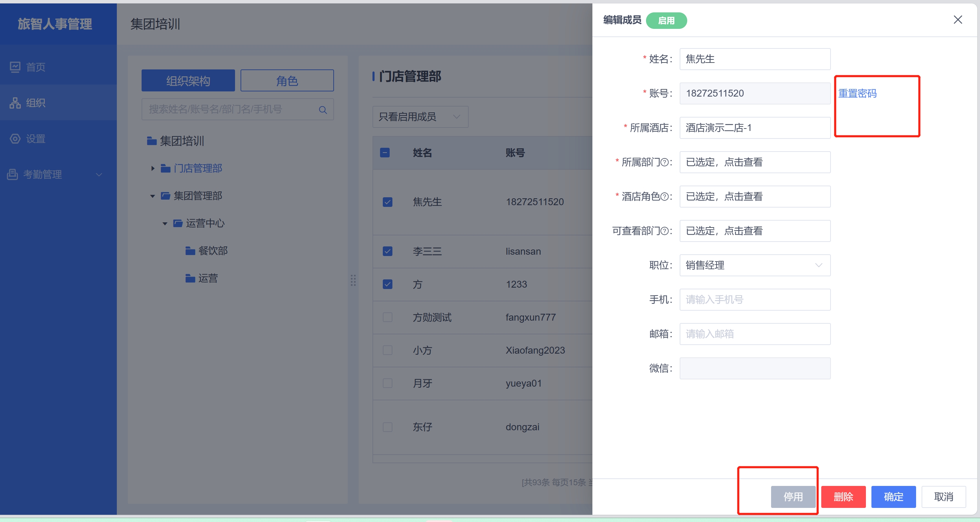Click the organization search box
The width and height of the screenshot is (980, 522).
[x=237, y=110]
